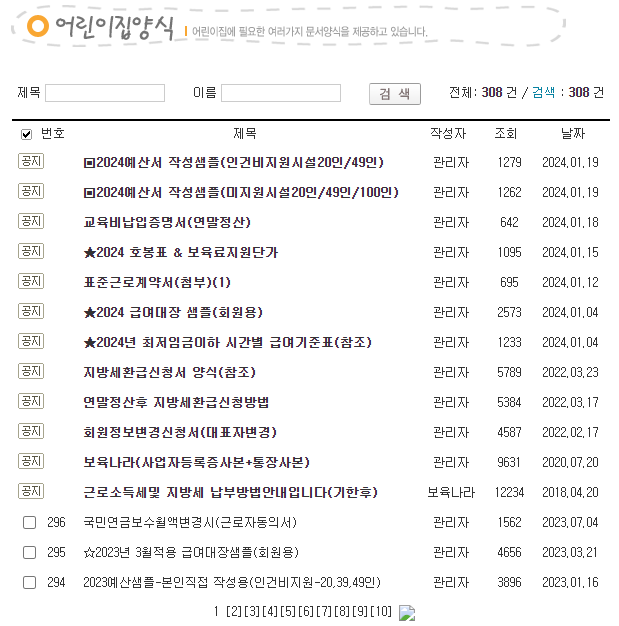Go to page [3]
Image resolution: width=619 pixels, height=626 pixels.
(252, 611)
